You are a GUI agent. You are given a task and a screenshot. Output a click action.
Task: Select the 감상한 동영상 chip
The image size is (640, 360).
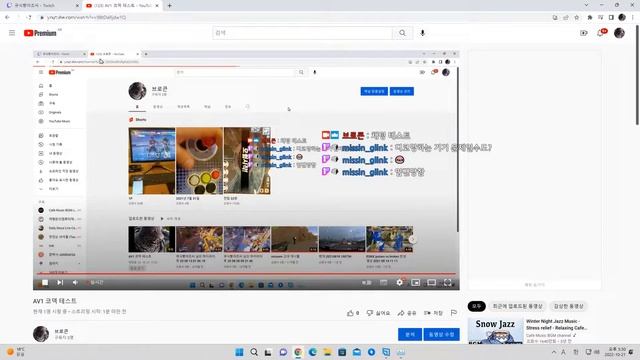point(569,306)
